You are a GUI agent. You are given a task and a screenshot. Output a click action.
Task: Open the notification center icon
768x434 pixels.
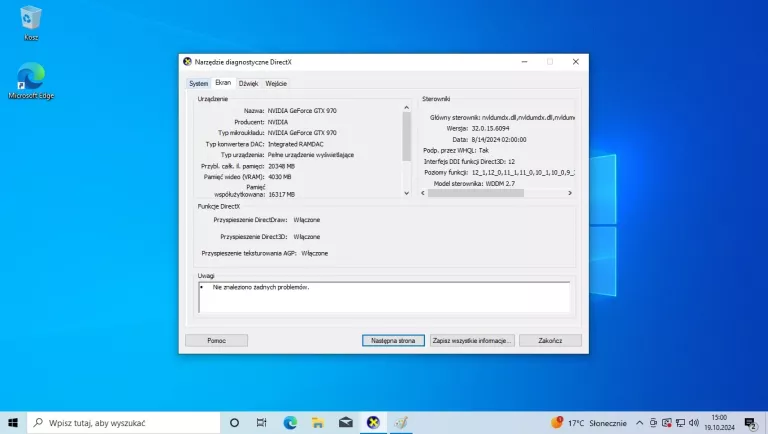click(x=751, y=423)
